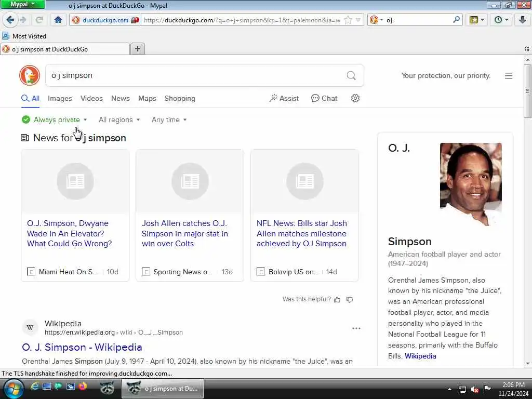The height and width of the screenshot is (399, 532).
Task: Click the network tray icon
Action: (x=462, y=389)
